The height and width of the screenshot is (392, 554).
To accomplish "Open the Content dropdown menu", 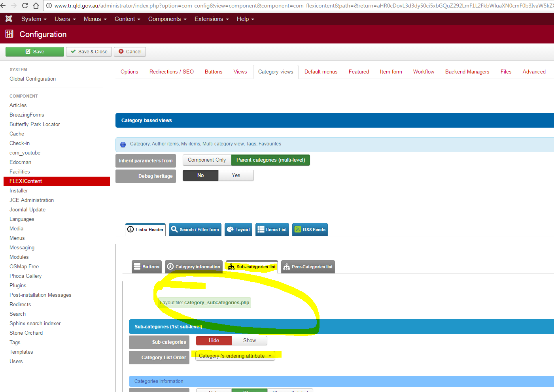I will pos(127,19).
